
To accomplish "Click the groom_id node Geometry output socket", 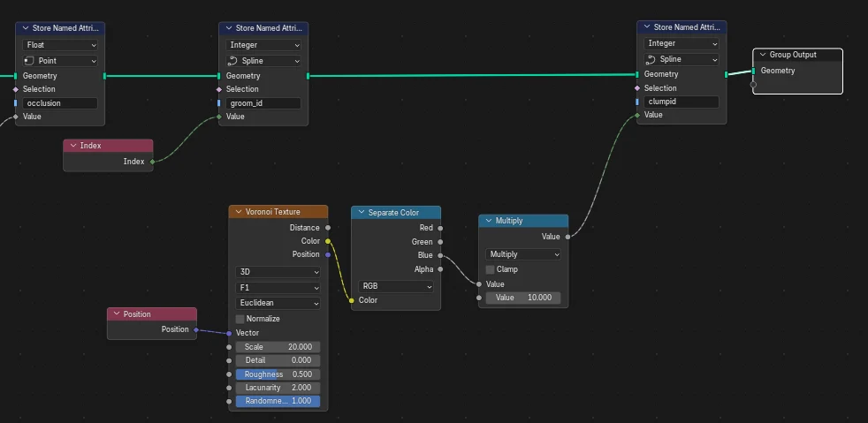I will point(308,76).
